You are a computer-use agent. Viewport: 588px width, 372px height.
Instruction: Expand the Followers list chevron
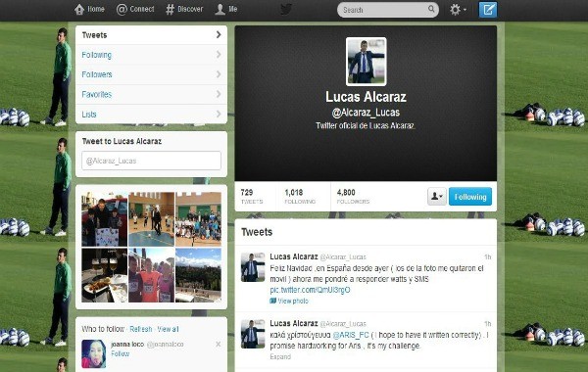tap(219, 74)
